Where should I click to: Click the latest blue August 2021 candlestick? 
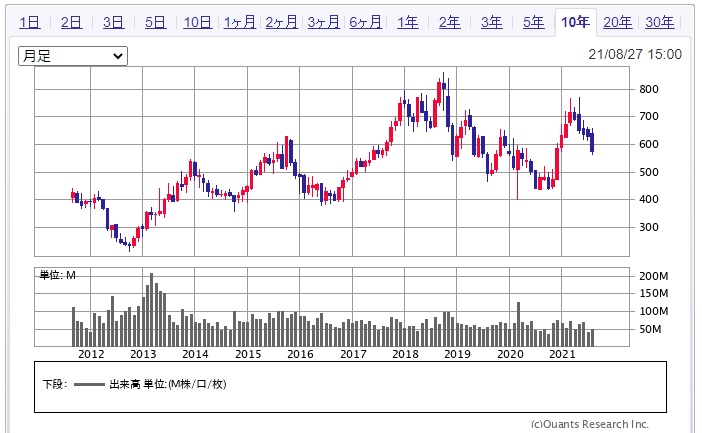592,141
